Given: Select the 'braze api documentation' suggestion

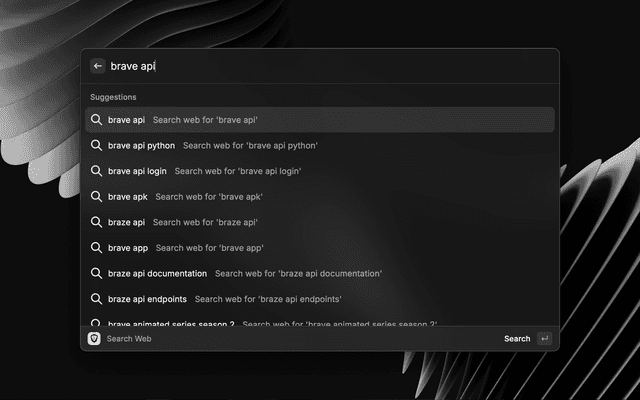Looking at the screenshot, I should coord(320,273).
